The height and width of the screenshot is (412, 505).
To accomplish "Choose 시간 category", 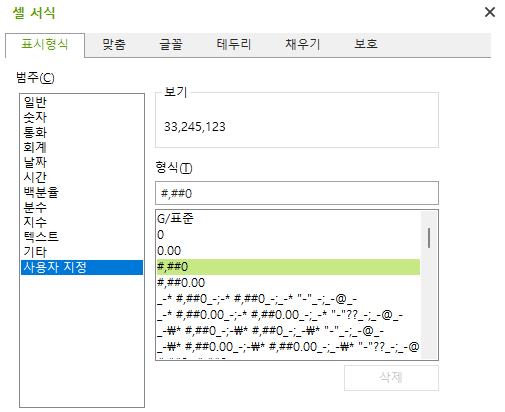I will [82, 177].
